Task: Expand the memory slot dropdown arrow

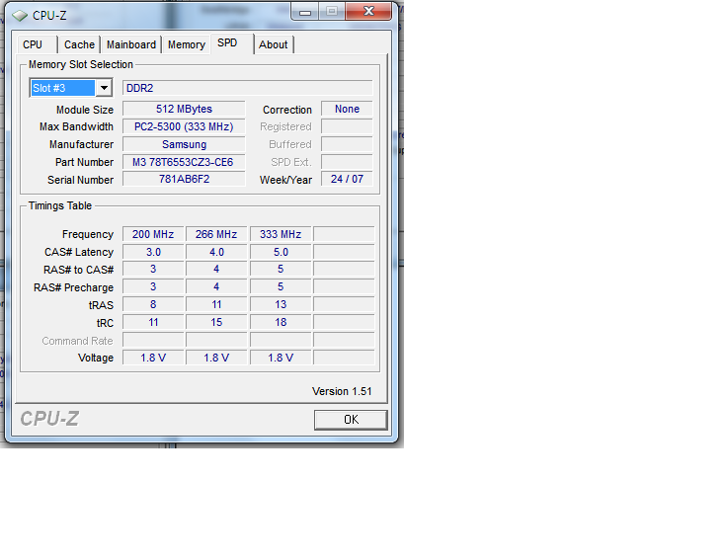Action: click(x=104, y=87)
